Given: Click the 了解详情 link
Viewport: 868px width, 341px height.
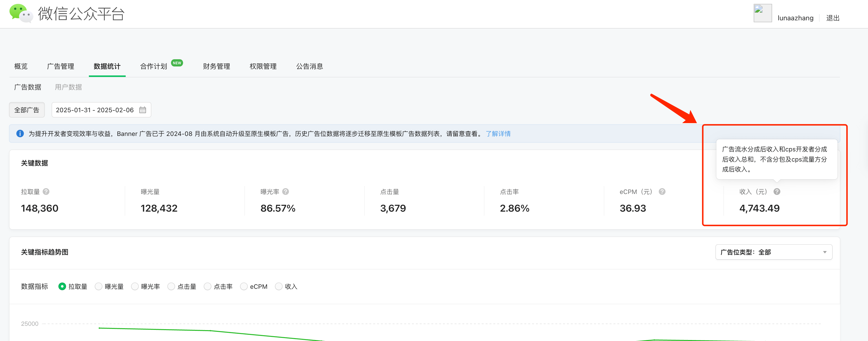Looking at the screenshot, I should [498, 134].
